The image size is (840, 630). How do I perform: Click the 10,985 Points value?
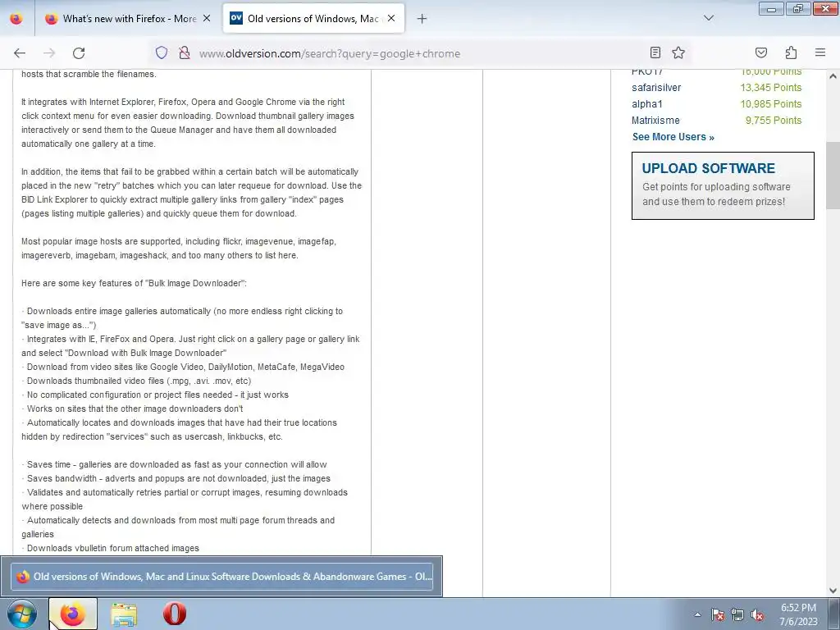pos(771,104)
